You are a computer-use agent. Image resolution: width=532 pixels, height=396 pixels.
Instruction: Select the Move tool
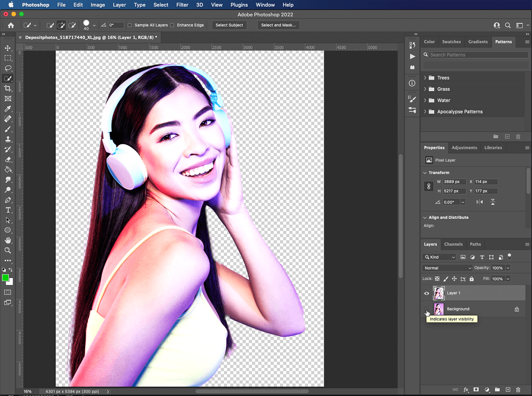[8, 48]
